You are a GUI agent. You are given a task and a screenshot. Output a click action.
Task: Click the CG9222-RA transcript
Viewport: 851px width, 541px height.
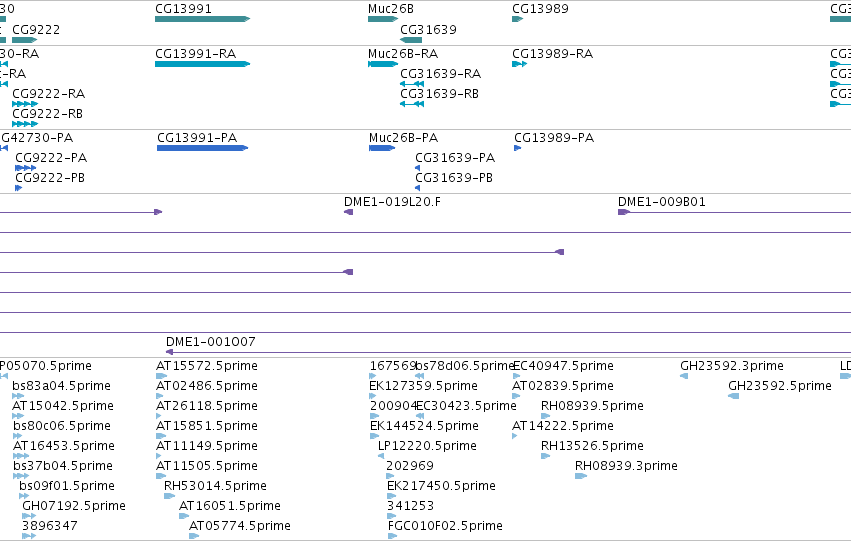tap(25, 104)
